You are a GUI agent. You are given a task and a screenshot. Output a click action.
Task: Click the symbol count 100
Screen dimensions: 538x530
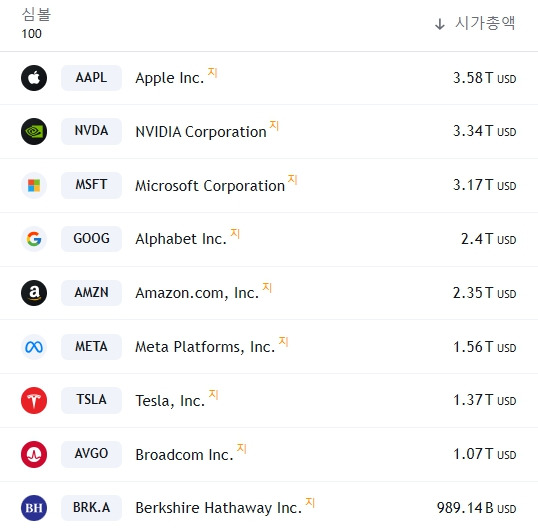32,34
